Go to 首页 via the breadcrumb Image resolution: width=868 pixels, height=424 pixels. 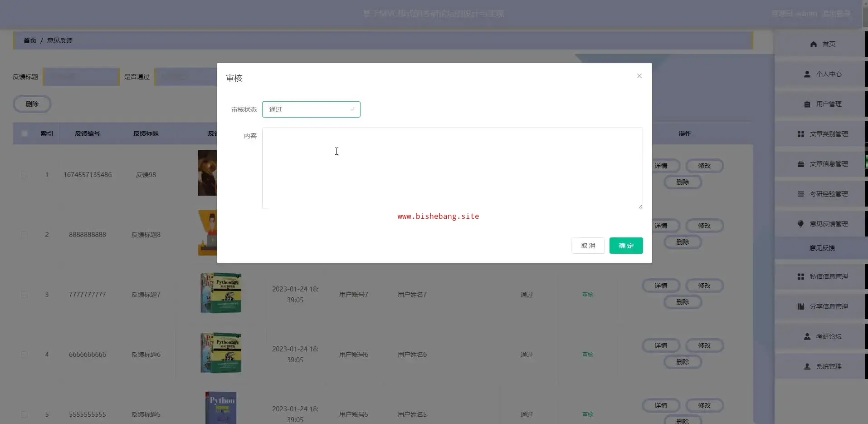coord(30,40)
